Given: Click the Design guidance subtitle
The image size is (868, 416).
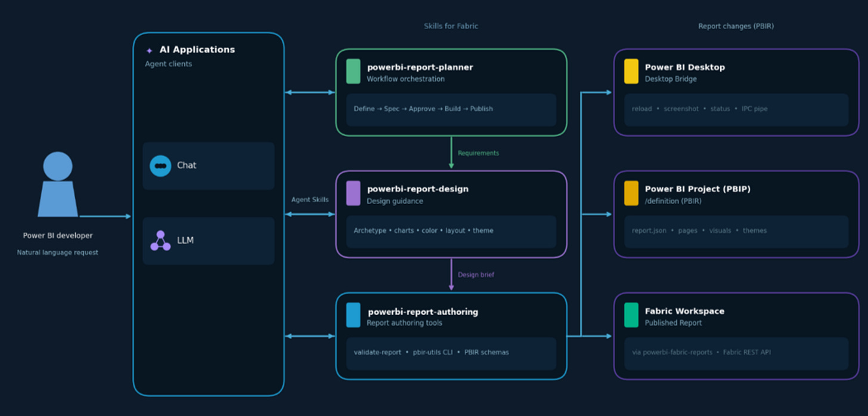Looking at the screenshot, I should [x=395, y=201].
